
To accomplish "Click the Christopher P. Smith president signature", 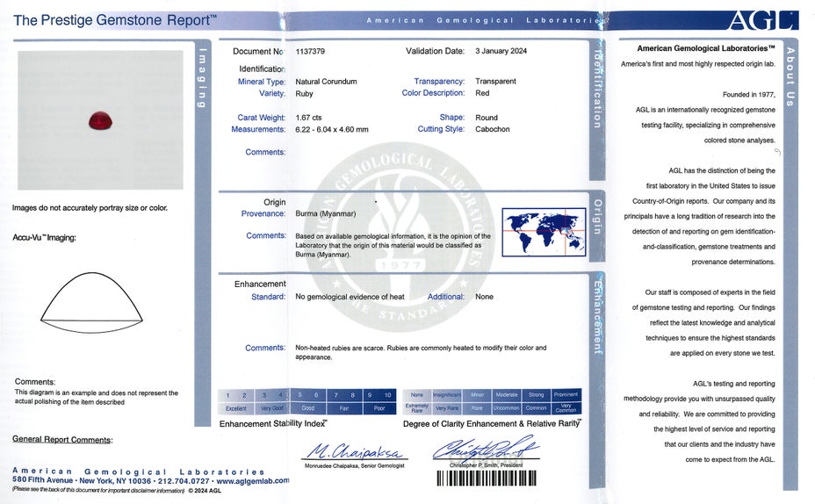I will pos(486,450).
